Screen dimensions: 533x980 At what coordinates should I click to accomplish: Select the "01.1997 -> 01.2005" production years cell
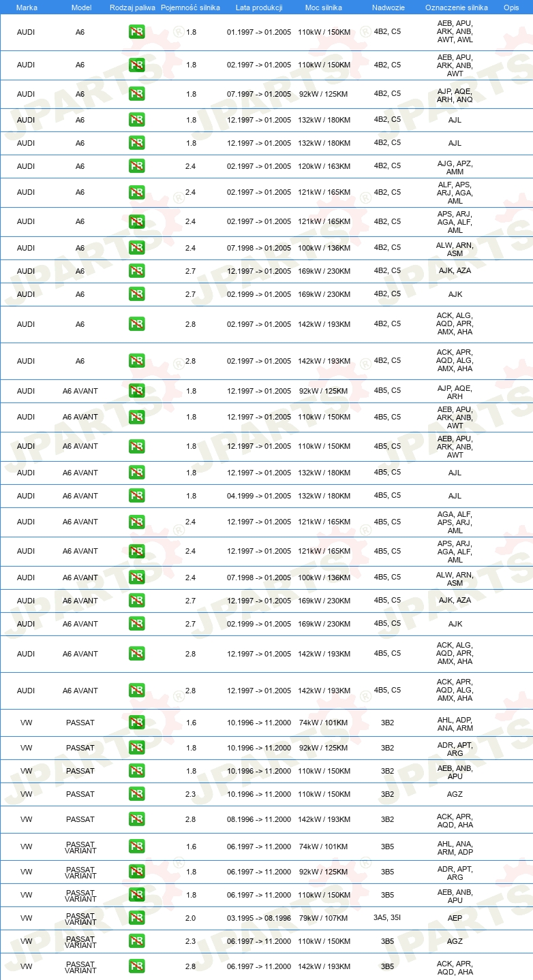259,32
